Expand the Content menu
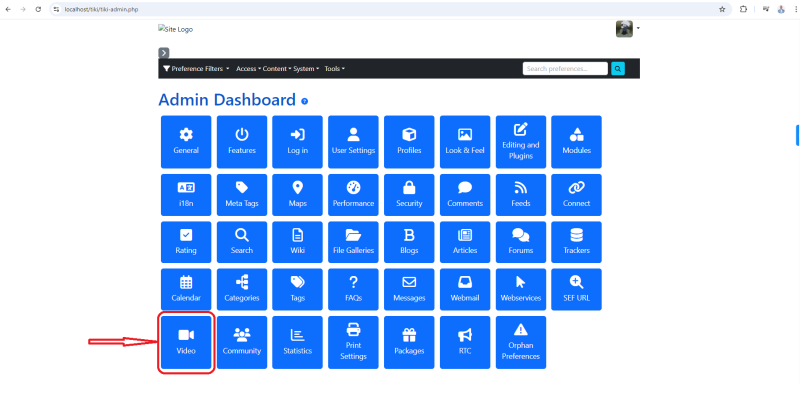This screenshot has width=800, height=400. pyautogui.click(x=277, y=68)
